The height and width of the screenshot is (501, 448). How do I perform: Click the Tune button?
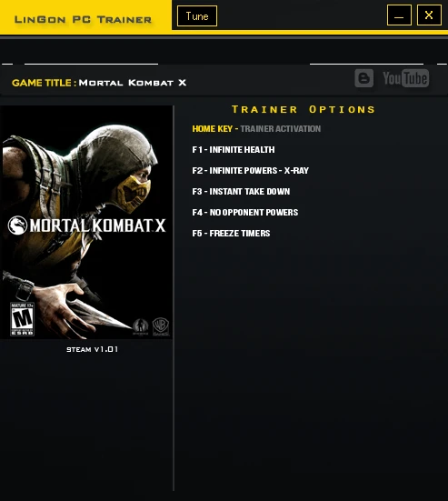[197, 16]
